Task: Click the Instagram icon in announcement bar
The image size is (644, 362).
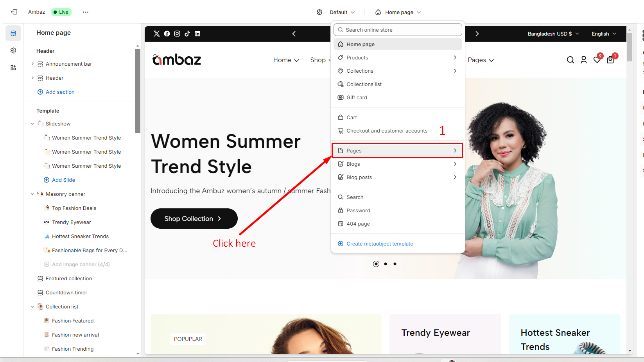Action: coord(177,34)
